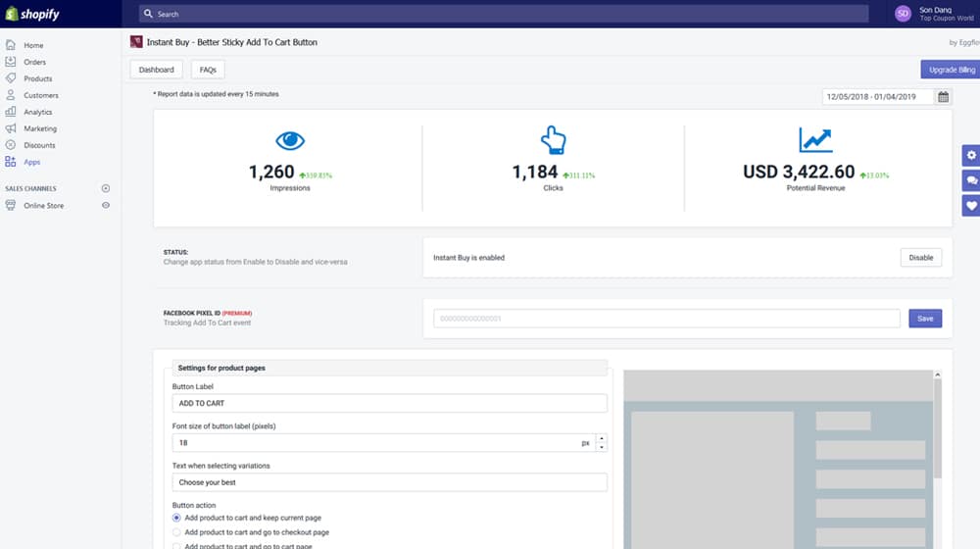This screenshot has height=549, width=980.
Task: Click the Instant Buy app icon
Action: (x=136, y=42)
